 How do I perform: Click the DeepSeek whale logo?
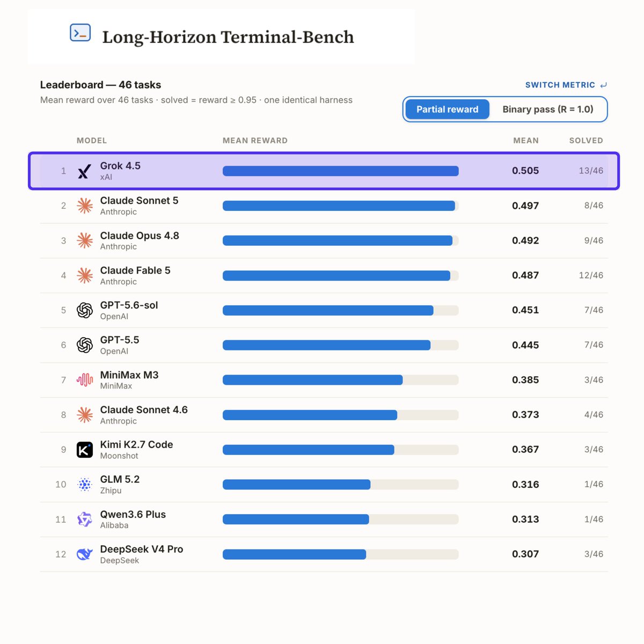[x=85, y=554]
